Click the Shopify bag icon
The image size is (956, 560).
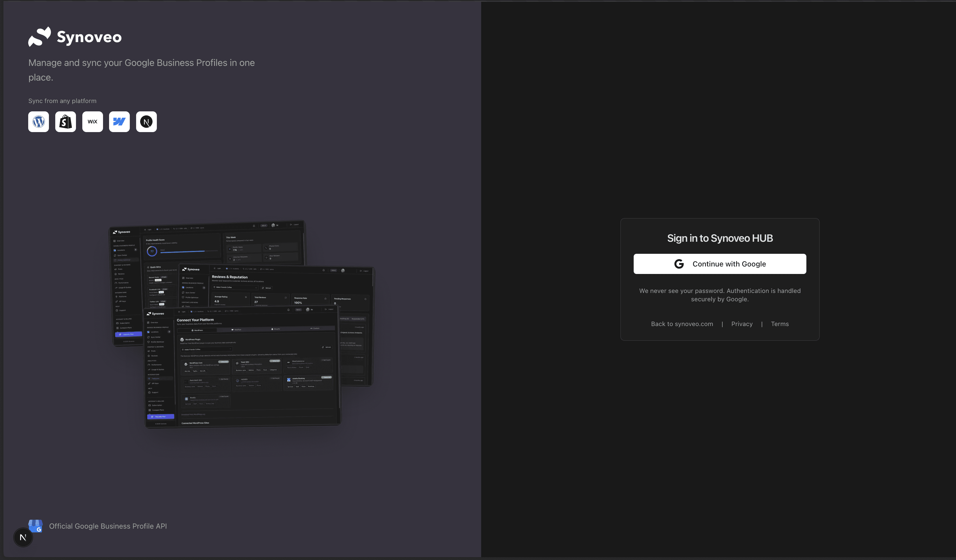65,122
